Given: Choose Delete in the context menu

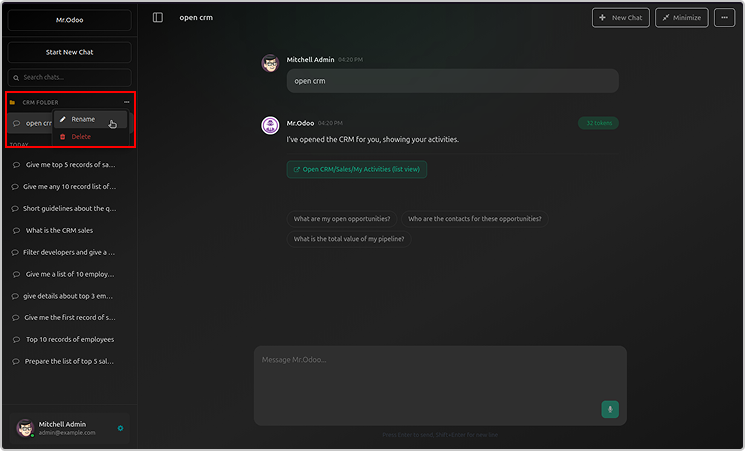Looking at the screenshot, I should 80,136.
